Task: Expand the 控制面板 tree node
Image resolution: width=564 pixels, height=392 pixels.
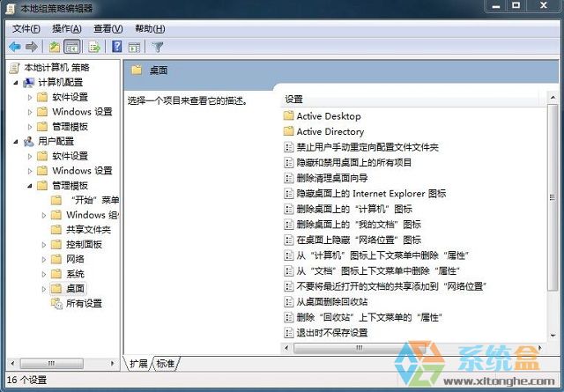Action: (x=44, y=245)
